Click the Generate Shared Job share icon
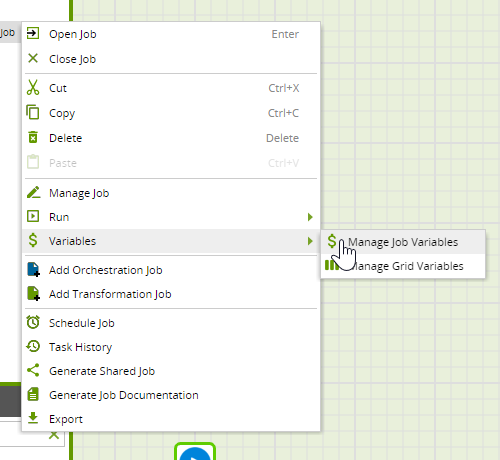The image size is (500, 460). 33,370
